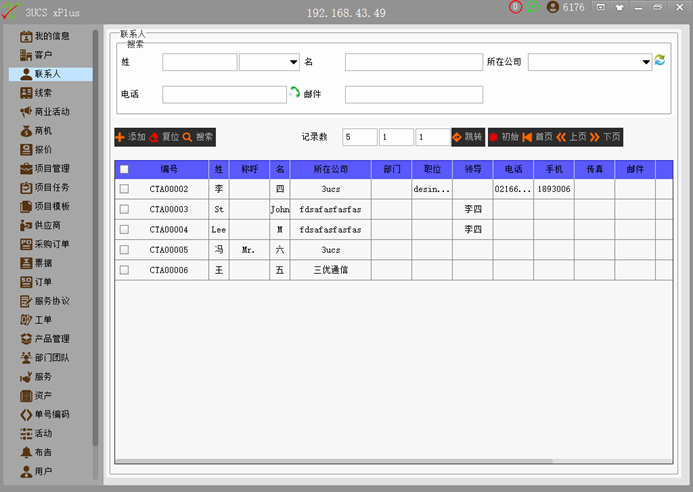Click the cell showing 1893006

(554, 189)
